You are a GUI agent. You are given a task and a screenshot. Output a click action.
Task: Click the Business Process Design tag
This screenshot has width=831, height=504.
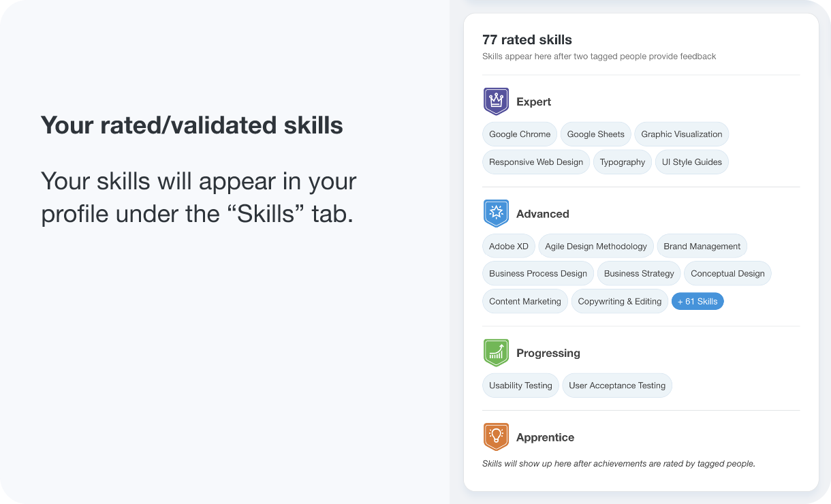click(538, 273)
